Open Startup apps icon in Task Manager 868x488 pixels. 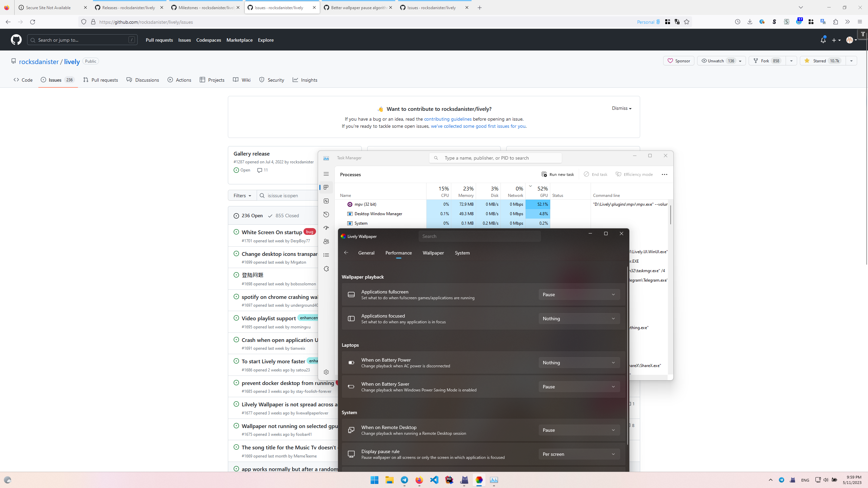coord(326,228)
